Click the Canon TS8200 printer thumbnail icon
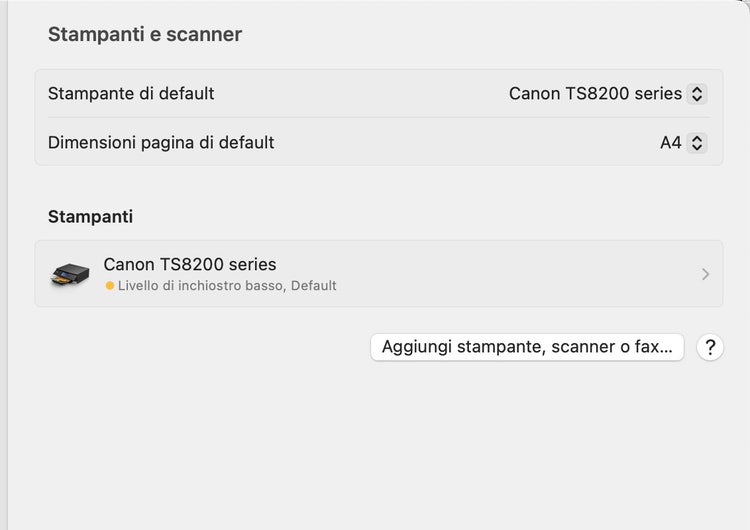Viewport: 750px width, 530px height. [70, 273]
